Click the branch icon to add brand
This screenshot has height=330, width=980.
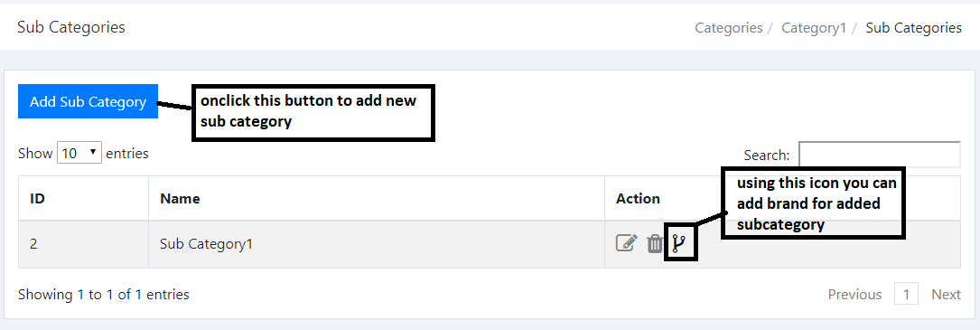coord(679,243)
